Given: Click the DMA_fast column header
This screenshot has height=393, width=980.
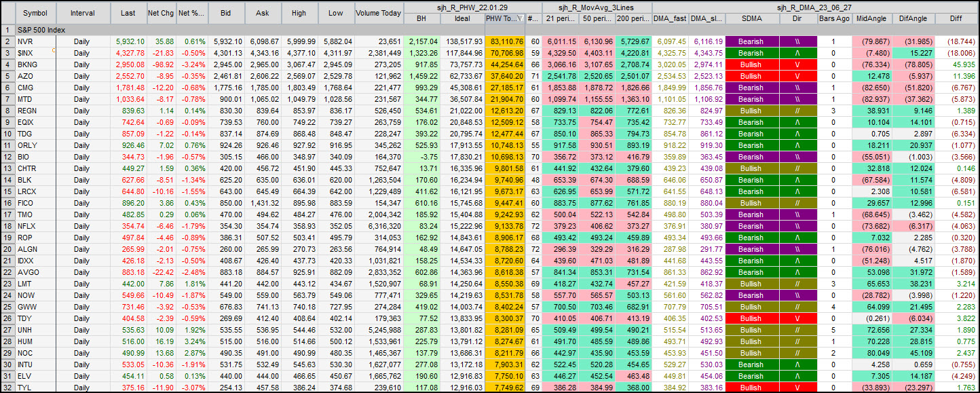Looking at the screenshot, I should [670, 19].
